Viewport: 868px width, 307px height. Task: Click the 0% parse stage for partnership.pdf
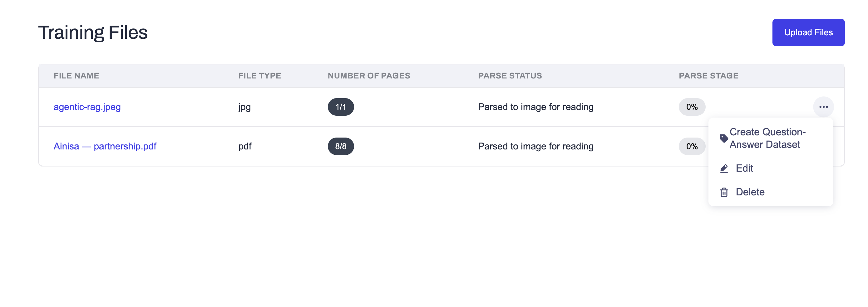point(692,146)
